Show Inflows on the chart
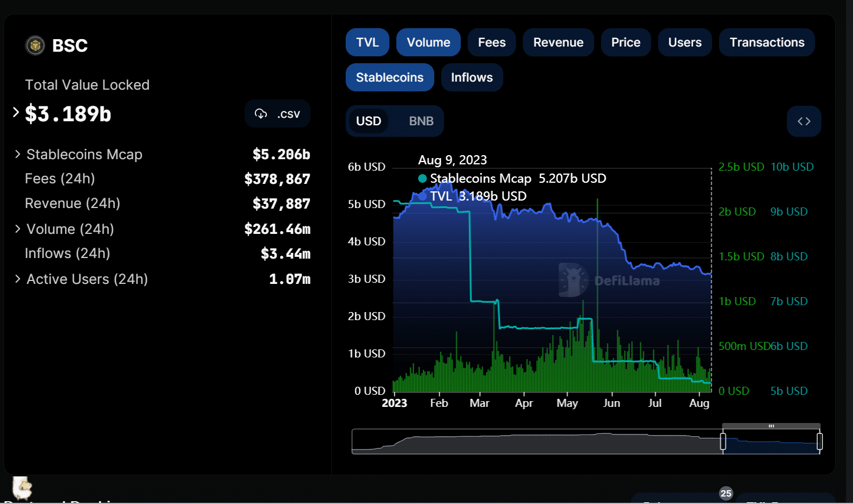The image size is (853, 504). point(472,78)
